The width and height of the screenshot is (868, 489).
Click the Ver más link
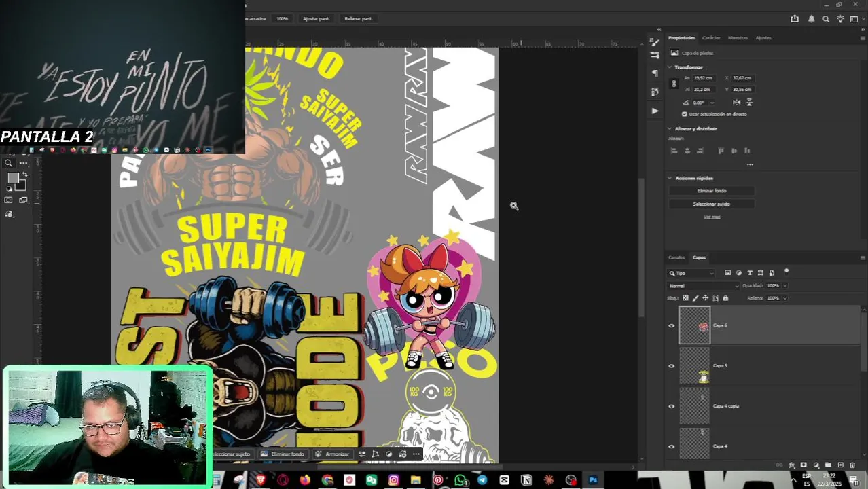pyautogui.click(x=711, y=217)
